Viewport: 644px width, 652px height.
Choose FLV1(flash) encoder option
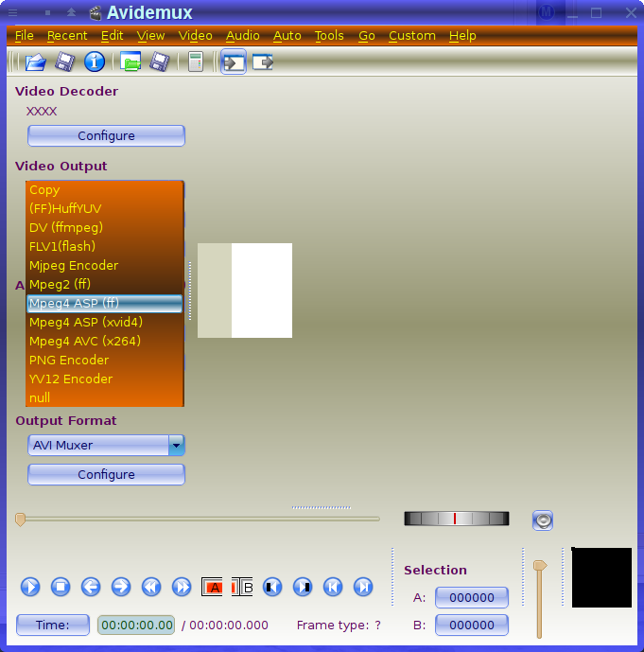click(105, 247)
